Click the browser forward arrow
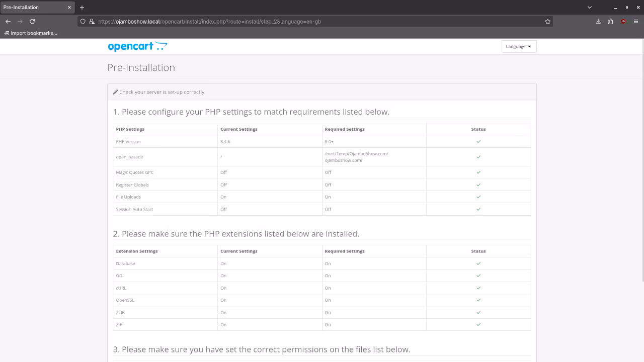The width and height of the screenshot is (644, 362). click(20, 22)
